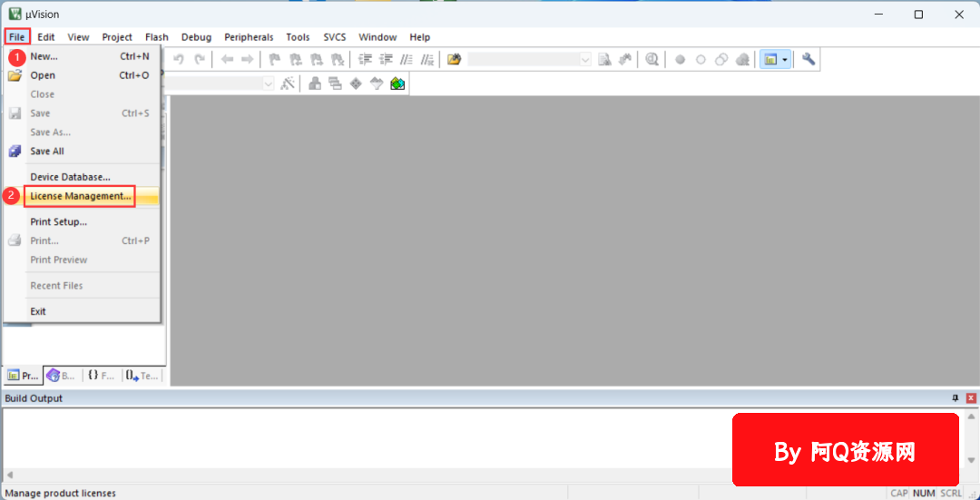Image resolution: width=980 pixels, height=500 pixels.
Task: Click the Navigate Forwards arrow icon
Action: point(248,59)
